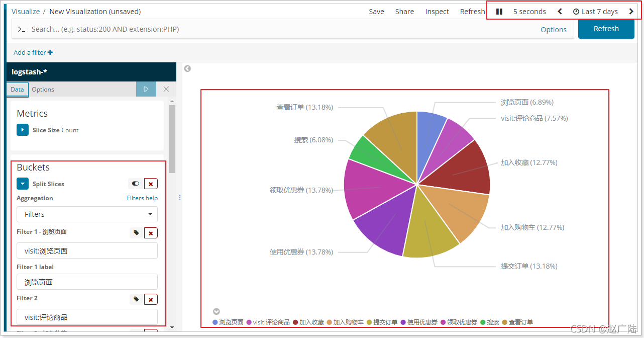Open the Filters help link
Viewport: 644px width, 338px height.
tap(142, 198)
